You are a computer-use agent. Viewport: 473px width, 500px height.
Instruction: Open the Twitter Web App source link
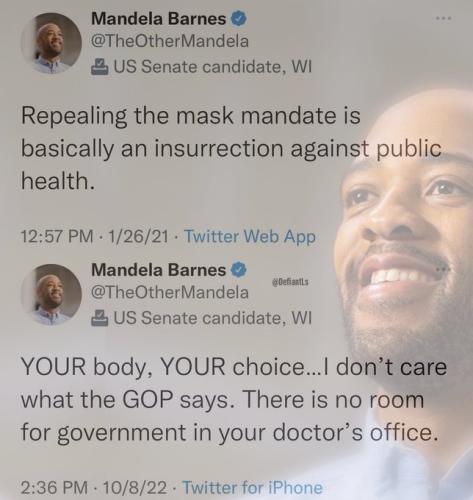(x=250, y=236)
